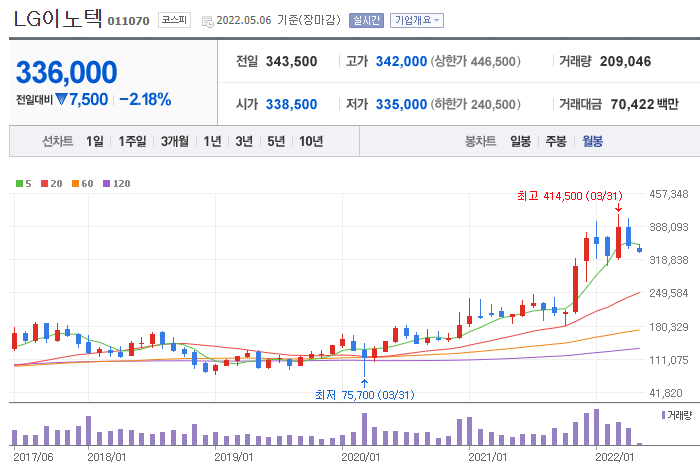
Task: Click the 저가 335,000 value
Action: click(401, 104)
